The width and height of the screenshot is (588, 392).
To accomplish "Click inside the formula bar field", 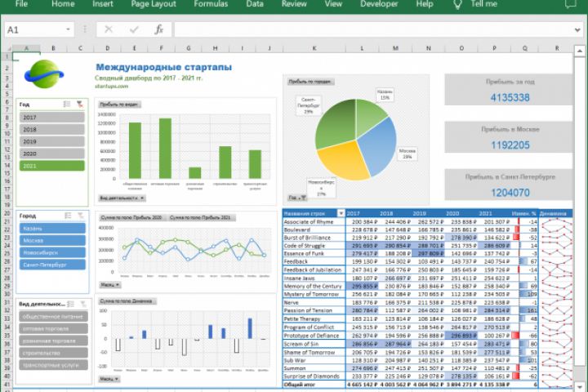I will click(x=373, y=29).
